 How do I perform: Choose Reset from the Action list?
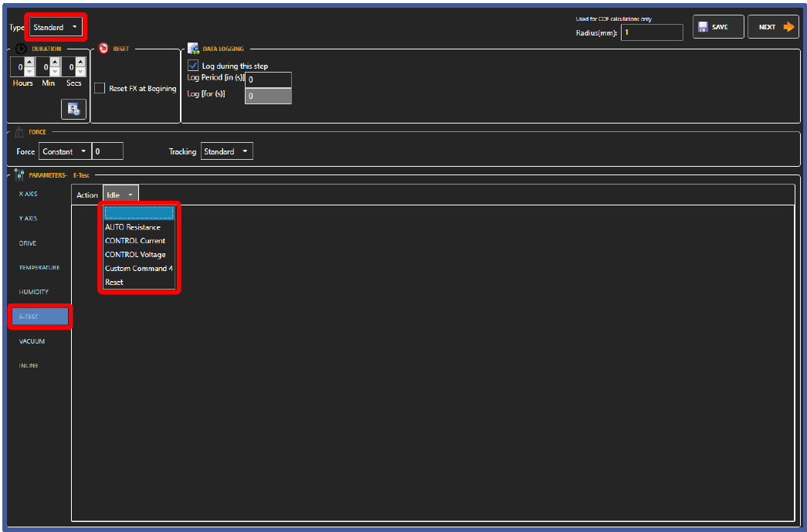click(x=139, y=283)
